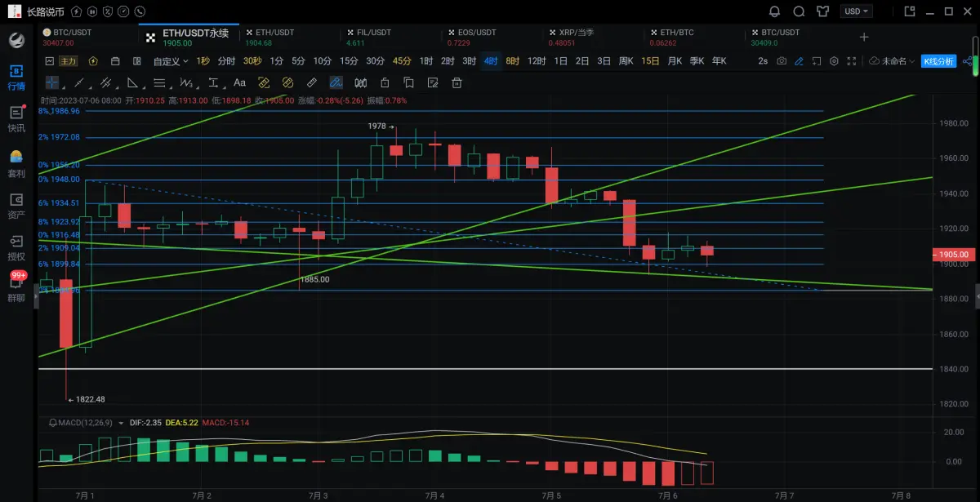The image size is (980, 502).
Task: Toggle fullscreen chart view
Action: click(x=852, y=61)
